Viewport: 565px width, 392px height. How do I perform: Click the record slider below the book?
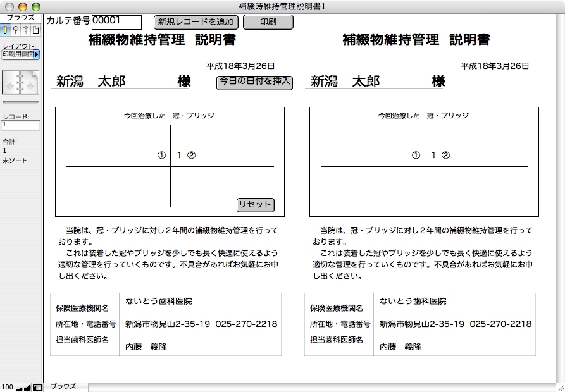pos(20,102)
